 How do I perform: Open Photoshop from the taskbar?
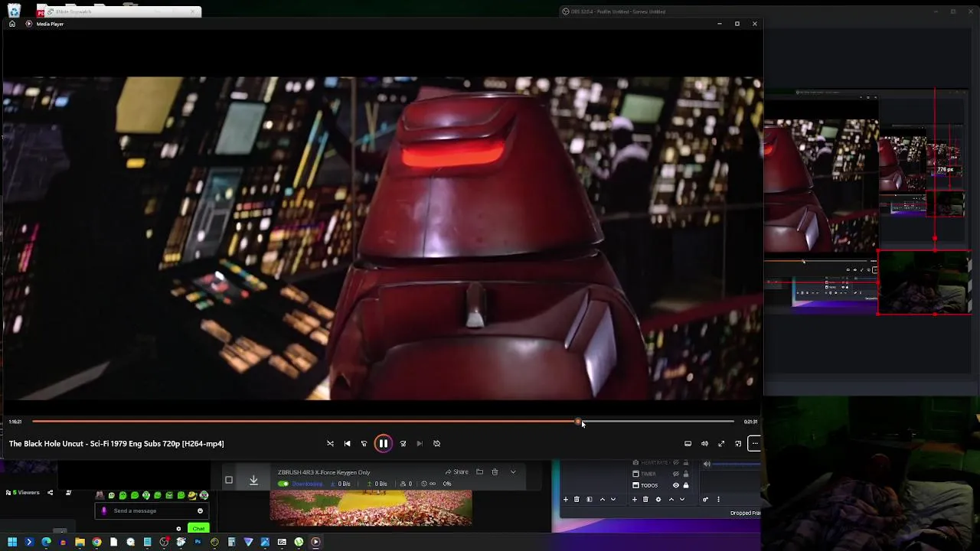(198, 542)
